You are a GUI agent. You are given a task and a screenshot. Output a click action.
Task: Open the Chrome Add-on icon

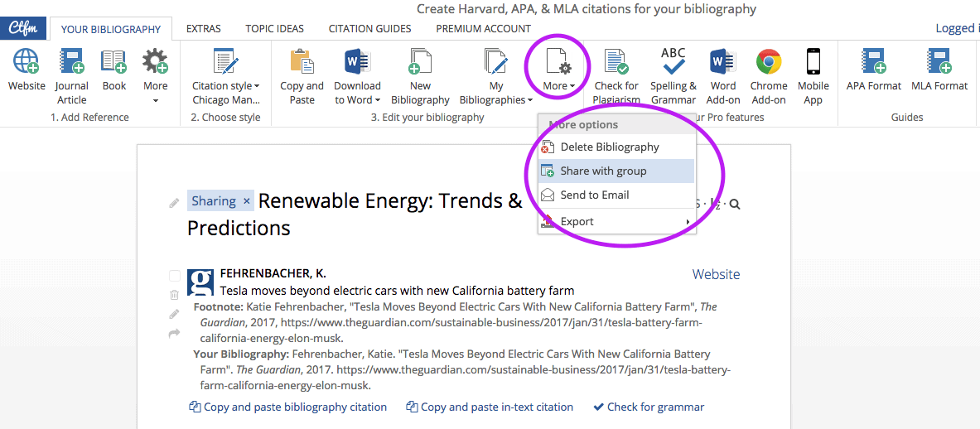(x=769, y=63)
